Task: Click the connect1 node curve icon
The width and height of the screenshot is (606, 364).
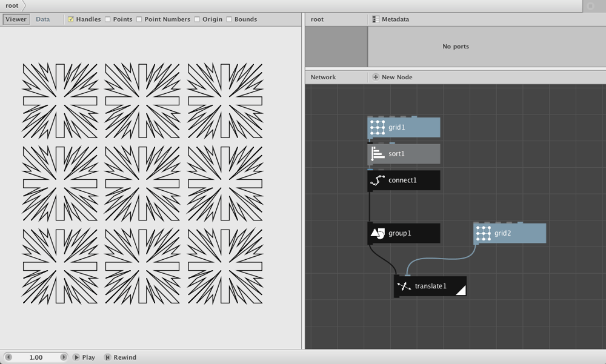Action: point(377,180)
